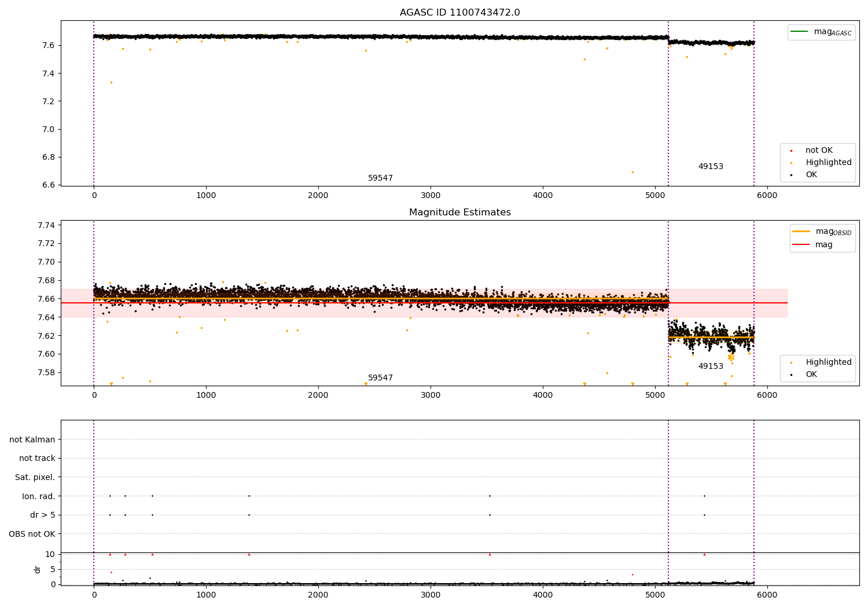Click the '49153' annotation in the top plot
The height and width of the screenshot is (608, 868).
click(711, 166)
